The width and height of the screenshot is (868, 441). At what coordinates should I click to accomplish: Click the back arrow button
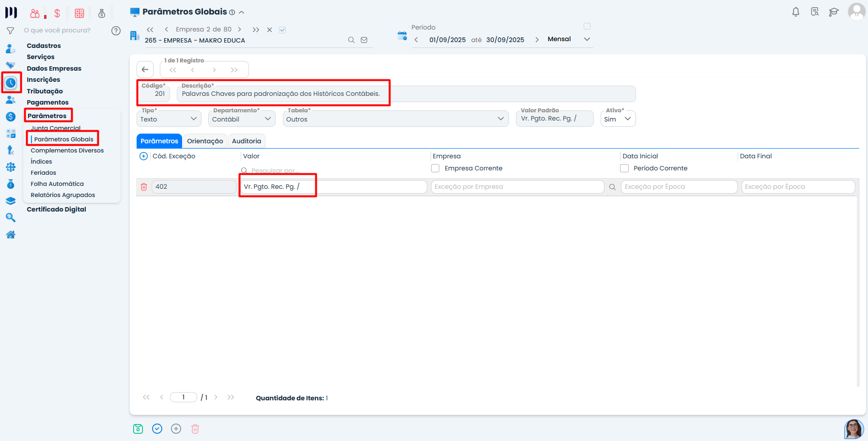tap(145, 70)
